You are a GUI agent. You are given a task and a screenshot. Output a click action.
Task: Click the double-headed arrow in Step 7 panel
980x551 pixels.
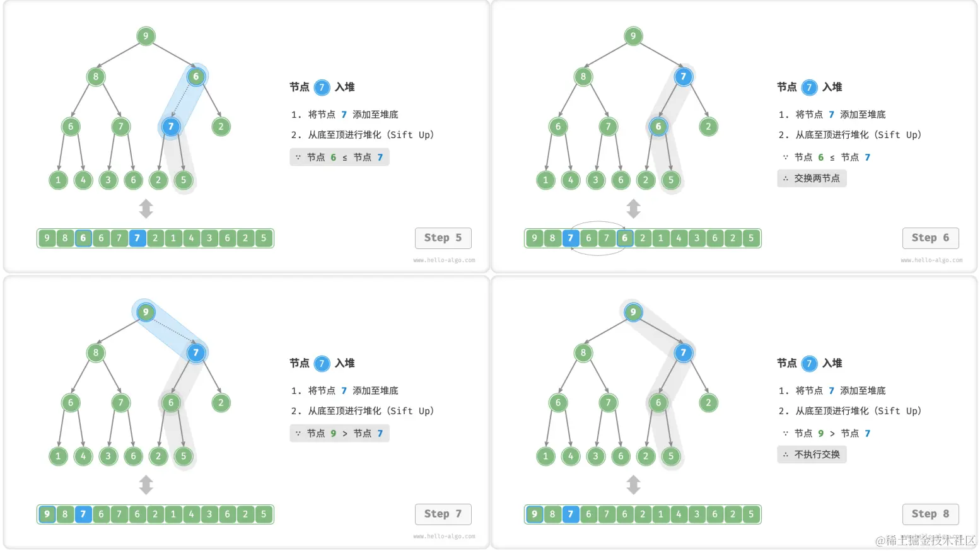click(146, 485)
